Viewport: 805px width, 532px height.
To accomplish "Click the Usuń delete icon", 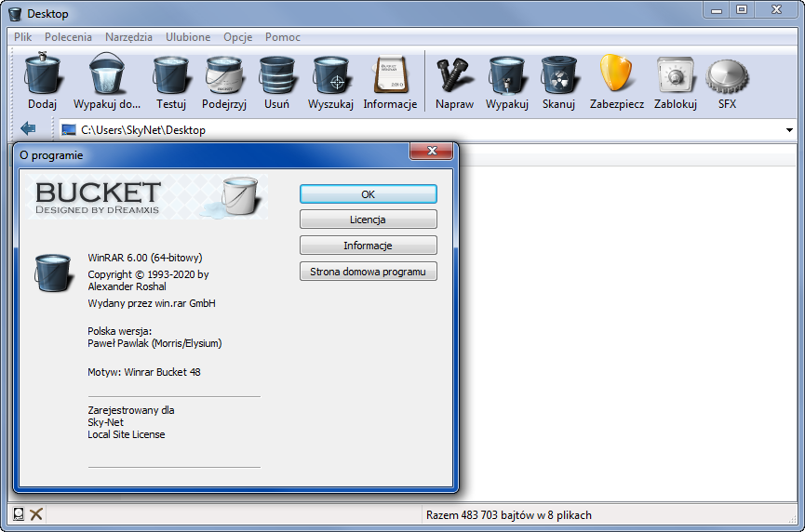I will click(276, 75).
